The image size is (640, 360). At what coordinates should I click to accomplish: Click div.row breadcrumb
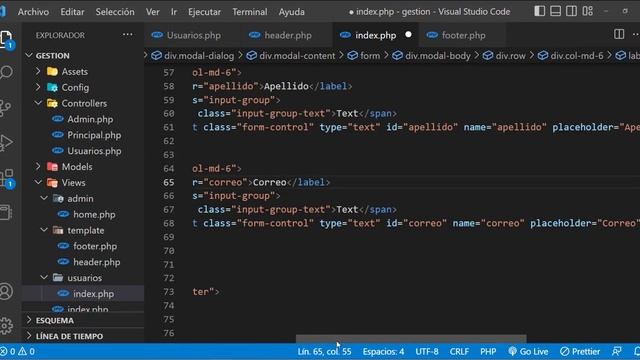pos(504,56)
